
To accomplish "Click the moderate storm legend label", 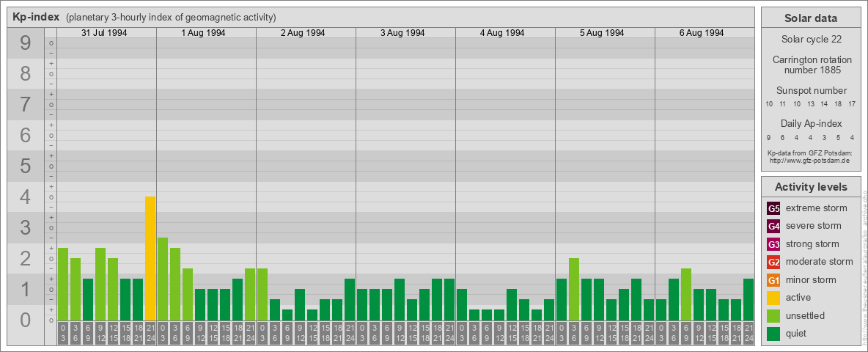I will [820, 262].
